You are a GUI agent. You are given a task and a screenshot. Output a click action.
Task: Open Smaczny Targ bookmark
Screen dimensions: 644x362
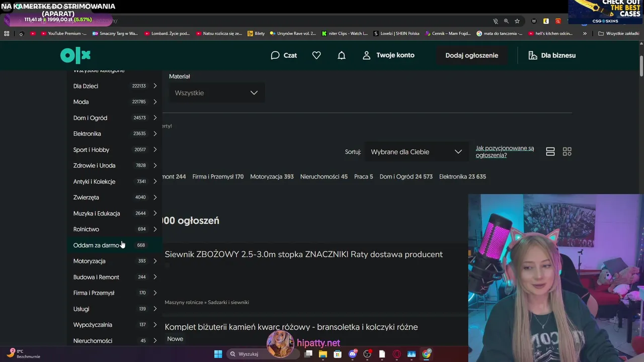115,34
